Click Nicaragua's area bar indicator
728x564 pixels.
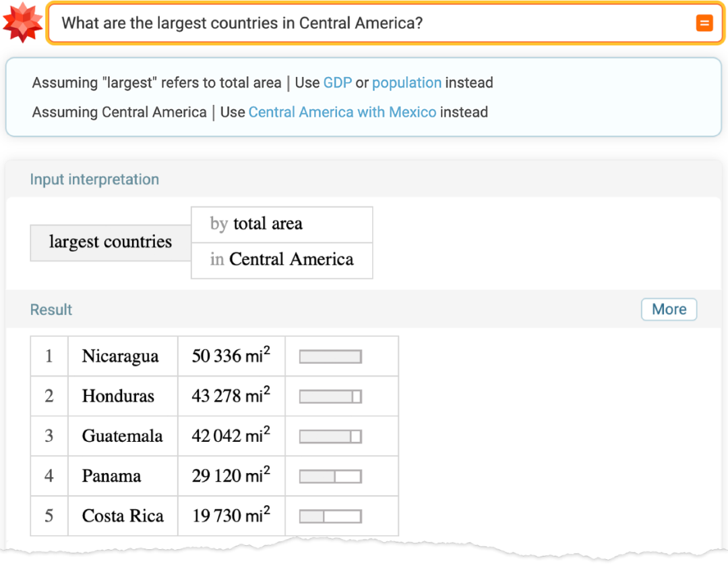tap(330, 357)
